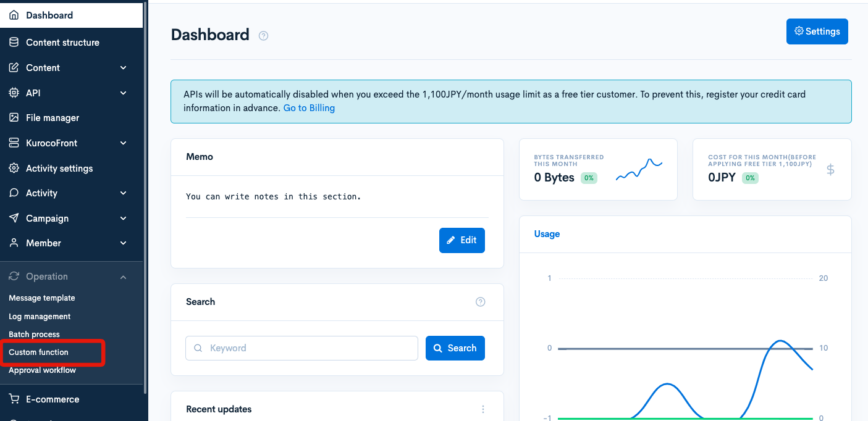The height and width of the screenshot is (421, 868).
Task: Open Batch process from Operation menu
Action: (x=33, y=334)
